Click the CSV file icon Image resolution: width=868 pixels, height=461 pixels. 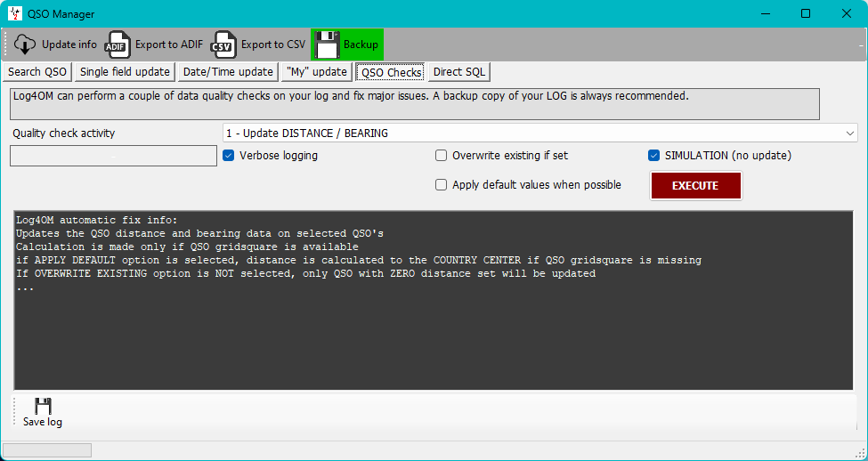[x=223, y=44]
